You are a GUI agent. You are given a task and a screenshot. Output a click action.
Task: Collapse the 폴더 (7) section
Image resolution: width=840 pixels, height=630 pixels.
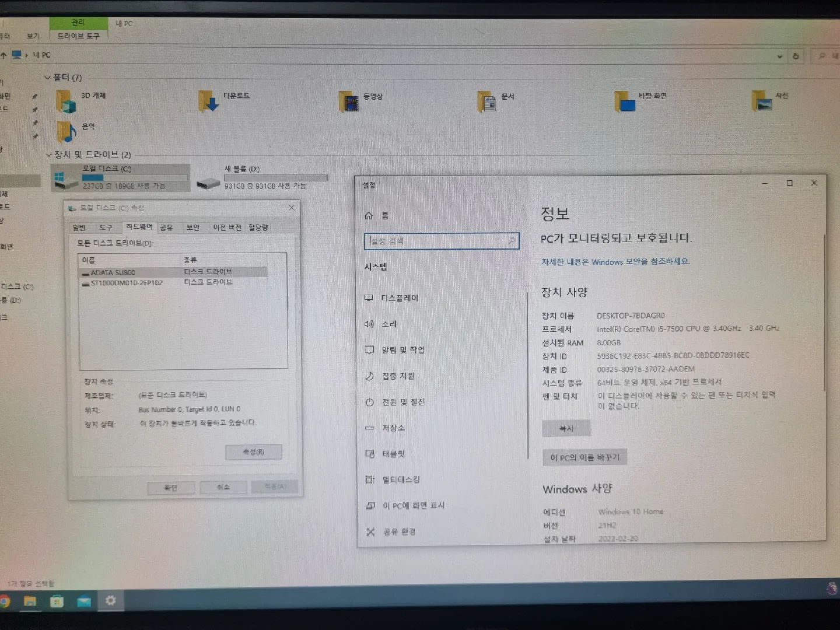coord(48,78)
